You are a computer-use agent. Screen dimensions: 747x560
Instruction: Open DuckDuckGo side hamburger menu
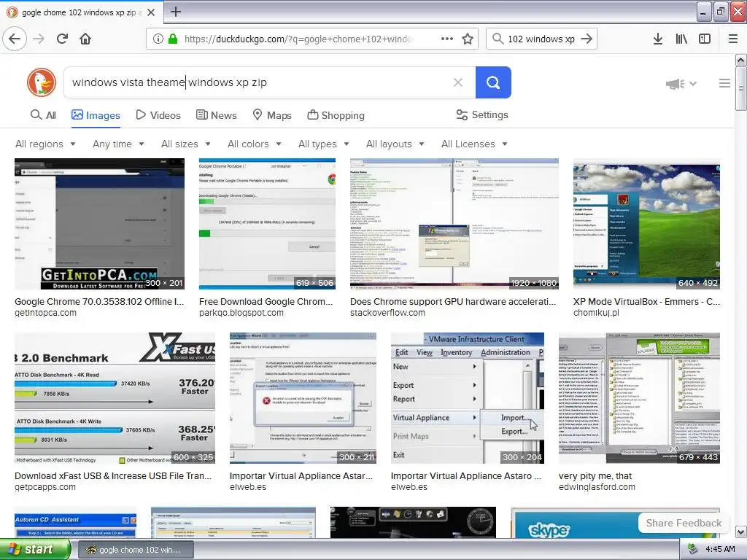click(724, 83)
